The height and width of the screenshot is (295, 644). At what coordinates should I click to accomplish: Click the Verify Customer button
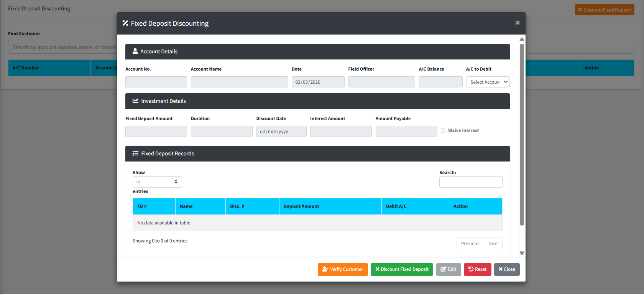(x=343, y=269)
